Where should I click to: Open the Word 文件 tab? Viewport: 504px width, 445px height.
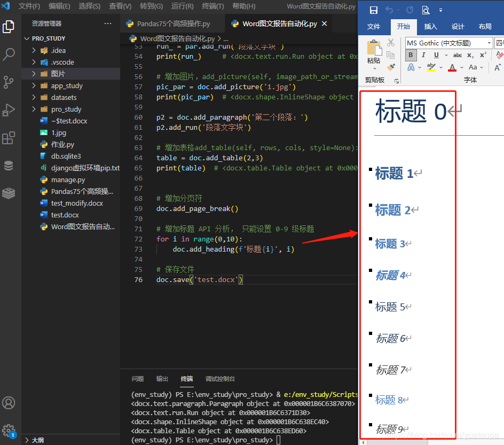click(374, 26)
